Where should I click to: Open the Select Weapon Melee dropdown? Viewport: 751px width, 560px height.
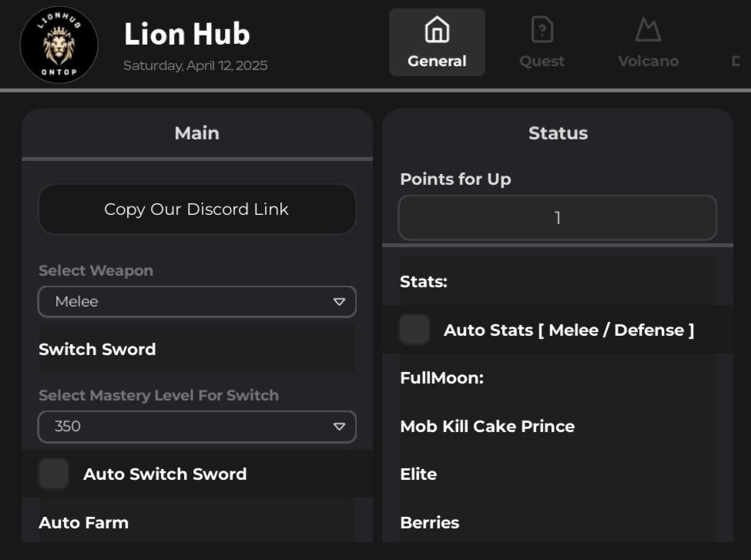[x=196, y=302]
